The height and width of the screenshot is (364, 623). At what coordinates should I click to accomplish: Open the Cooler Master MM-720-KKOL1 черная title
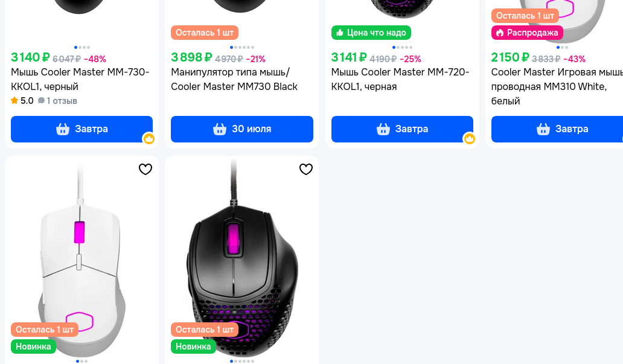click(400, 79)
